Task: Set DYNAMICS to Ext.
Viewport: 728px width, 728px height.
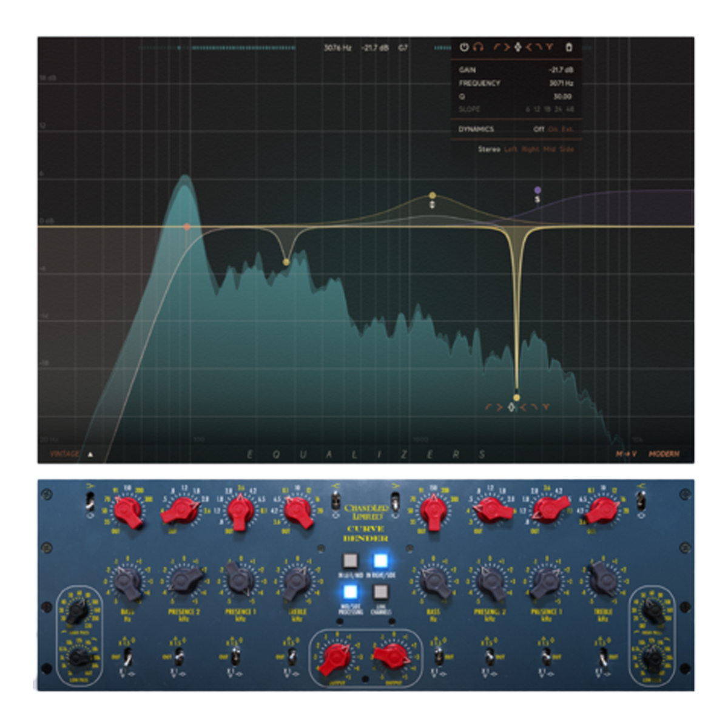Action: tap(567, 129)
